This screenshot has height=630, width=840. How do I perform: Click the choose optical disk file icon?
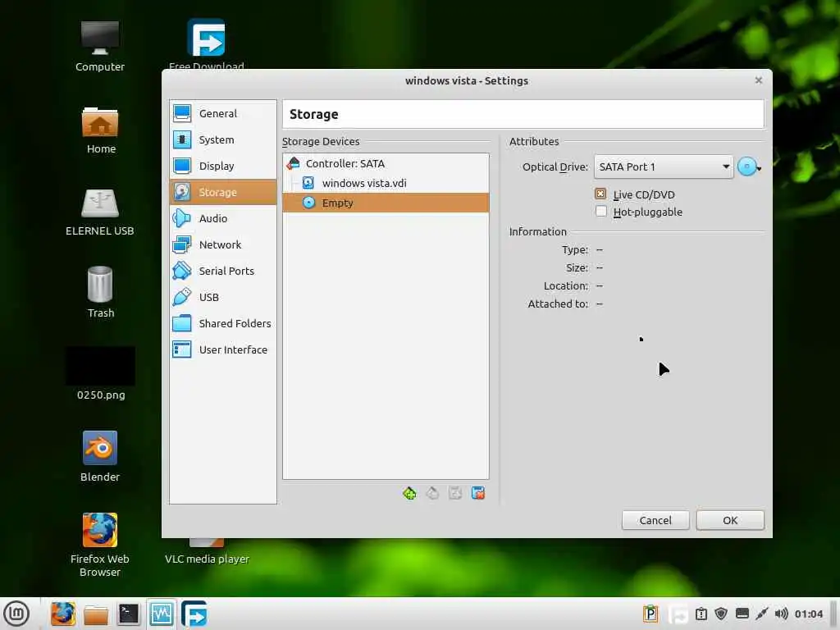click(749, 167)
